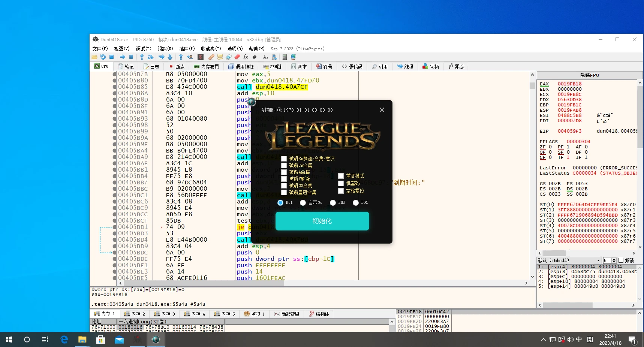Open the Scylla plugin icon

pos(201,57)
